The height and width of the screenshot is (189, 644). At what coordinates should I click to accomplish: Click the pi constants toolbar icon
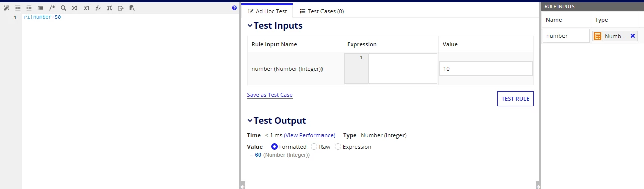point(109,8)
